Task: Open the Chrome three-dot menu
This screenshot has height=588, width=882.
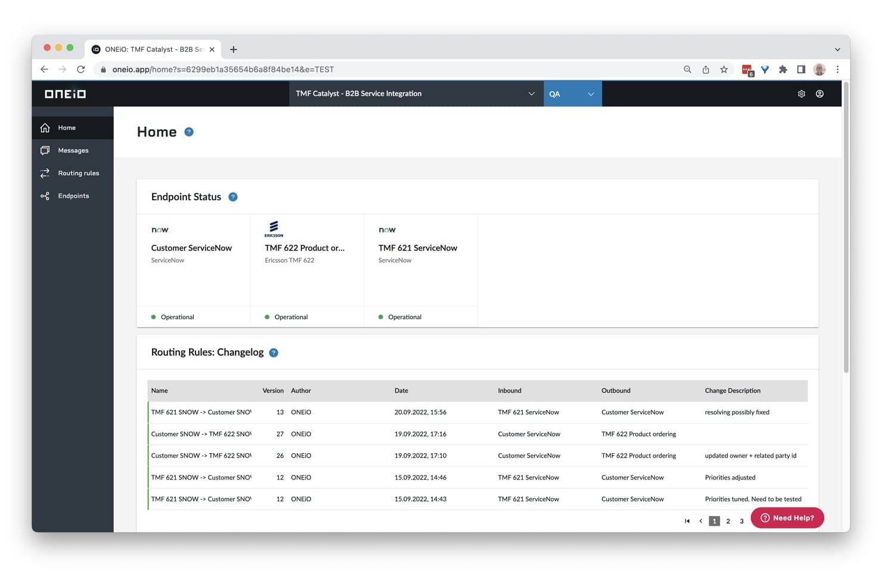Action: 837,69
